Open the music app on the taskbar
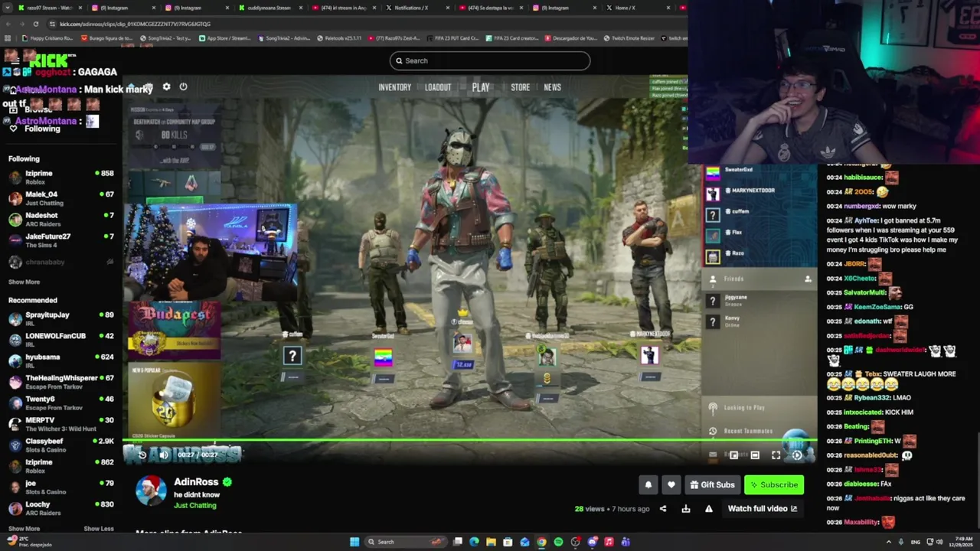The width and height of the screenshot is (980, 551). point(609,542)
